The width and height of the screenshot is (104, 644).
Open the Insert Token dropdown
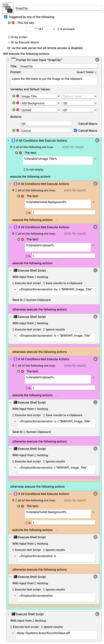coord(86,72)
